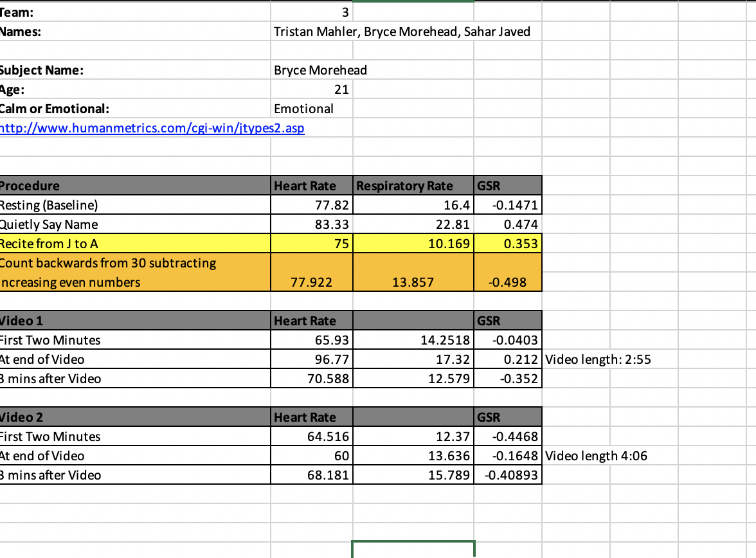This screenshot has width=756, height=558.
Task: Select the Video length: 2:55 note cell
Action: [x=598, y=359]
